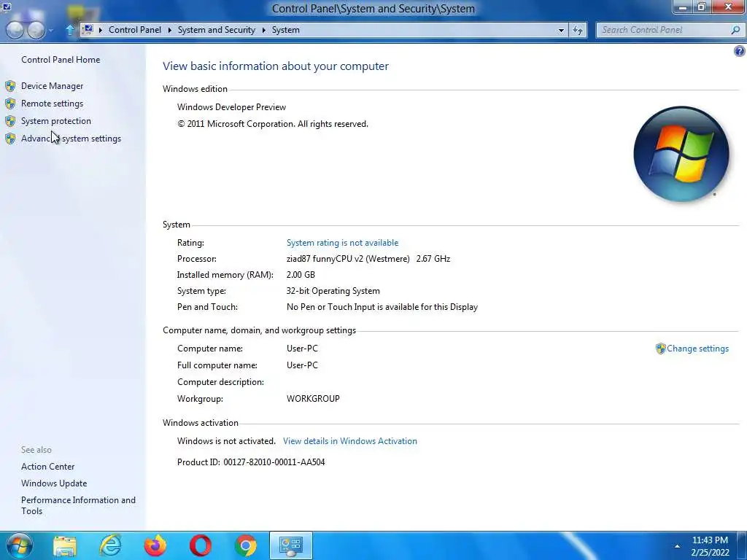Click Product ID 00127-82010-00011-AA504 text
The image size is (747, 560).
(251, 462)
